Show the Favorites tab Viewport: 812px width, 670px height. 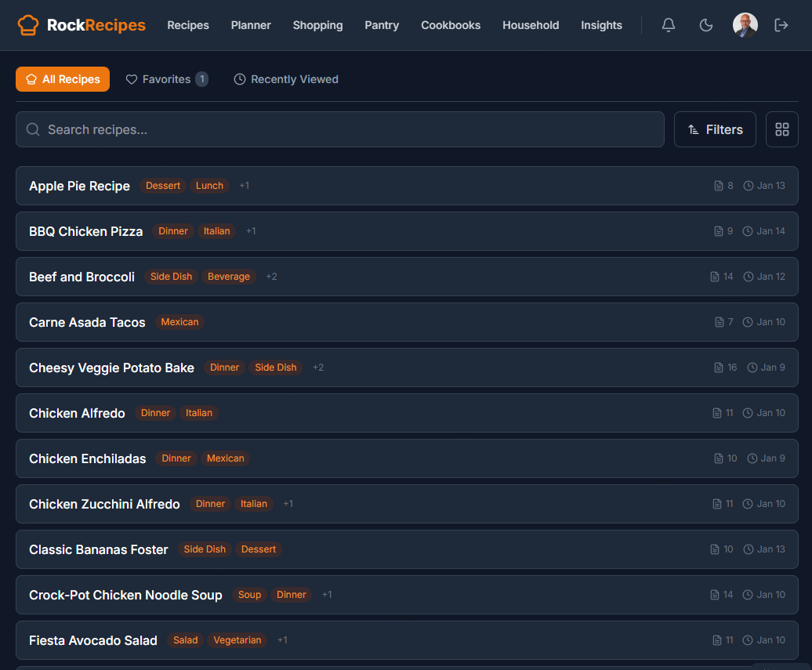coord(166,79)
